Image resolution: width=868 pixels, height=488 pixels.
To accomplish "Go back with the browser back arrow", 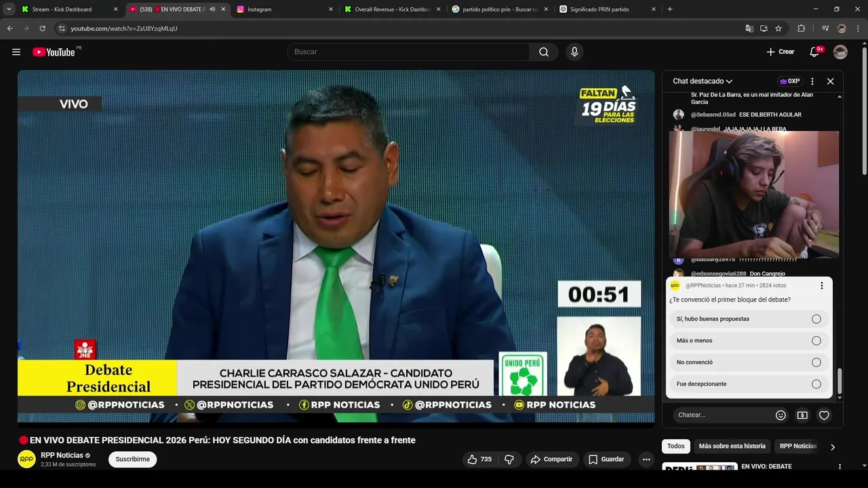I will click(9, 28).
